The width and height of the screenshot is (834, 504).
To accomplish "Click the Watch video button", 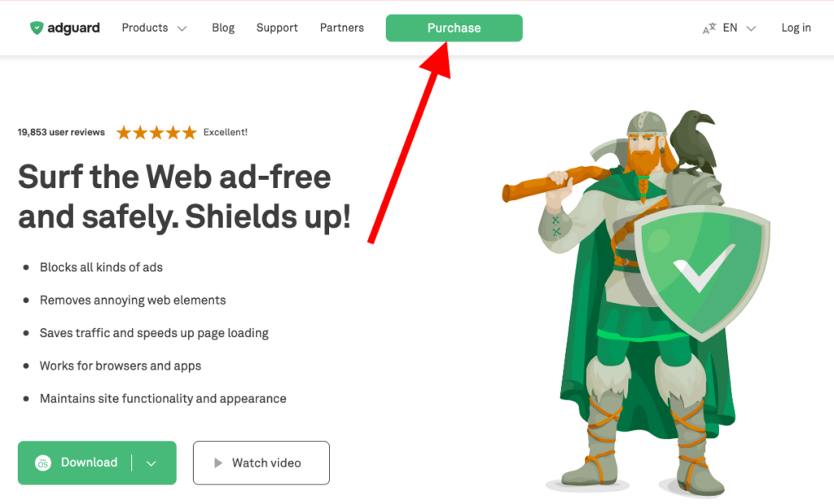I will click(261, 463).
